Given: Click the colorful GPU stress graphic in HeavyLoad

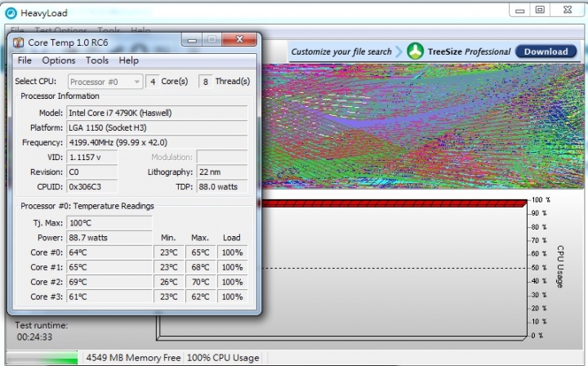Looking at the screenshot, I should click(x=423, y=126).
